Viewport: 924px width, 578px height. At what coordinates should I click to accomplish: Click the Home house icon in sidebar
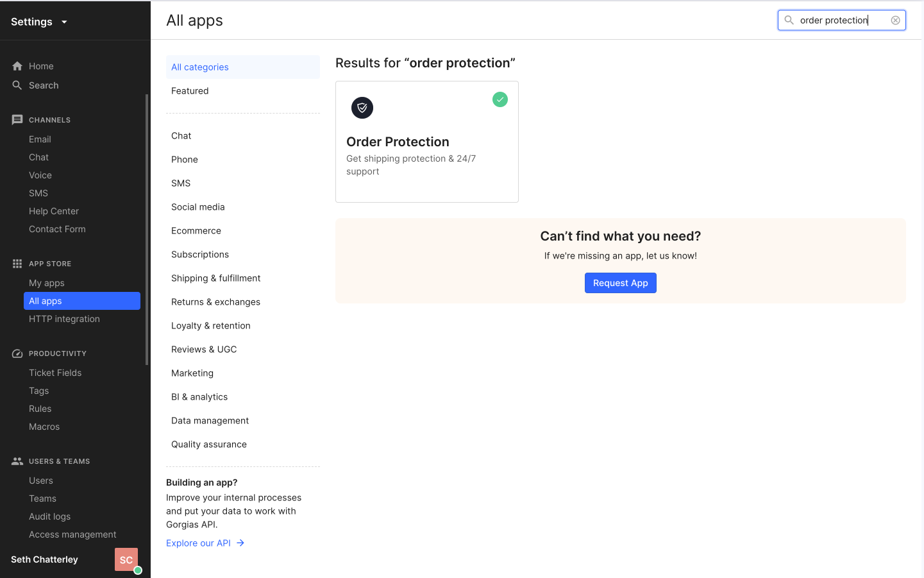(x=17, y=66)
